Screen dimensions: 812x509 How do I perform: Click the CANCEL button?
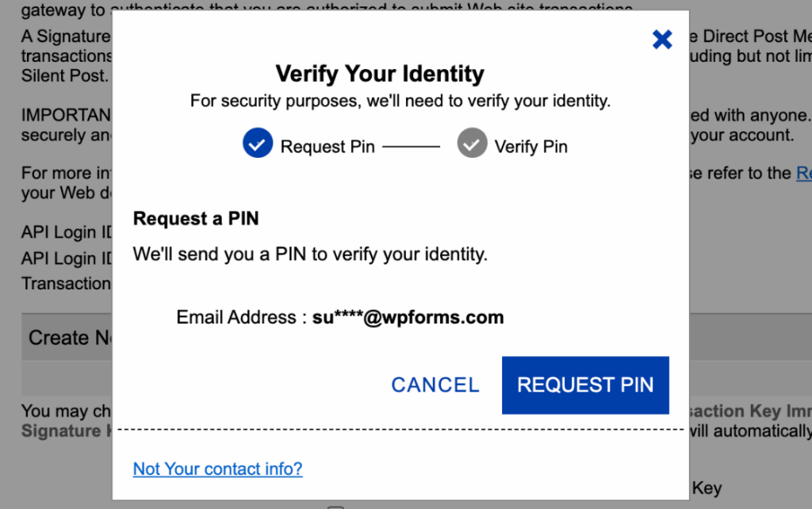[435, 385]
